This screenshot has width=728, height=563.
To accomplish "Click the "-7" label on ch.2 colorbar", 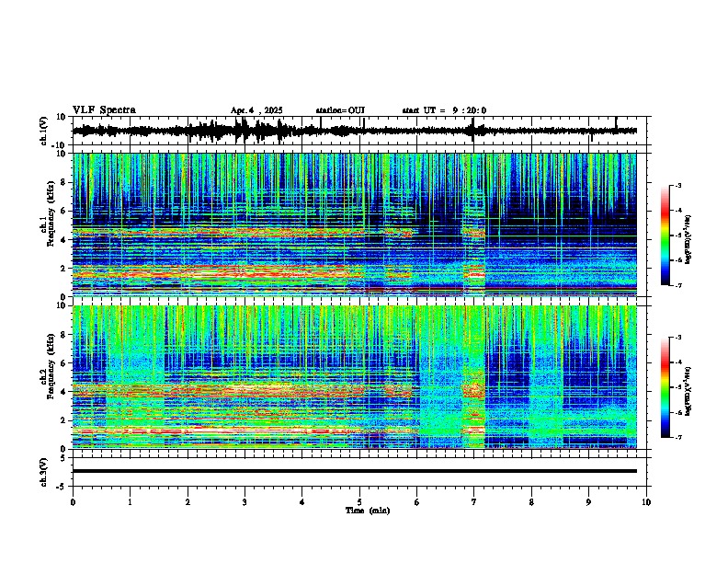I will [x=677, y=437].
